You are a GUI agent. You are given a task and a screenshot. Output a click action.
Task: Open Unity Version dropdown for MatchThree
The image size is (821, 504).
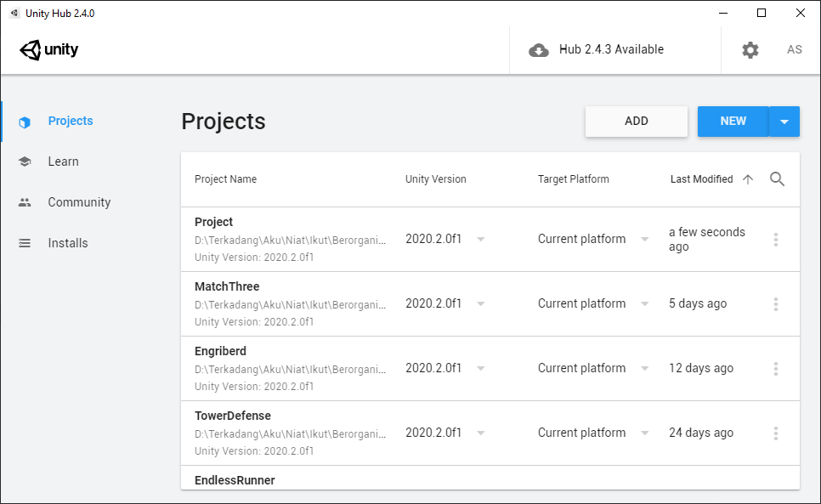(x=481, y=304)
